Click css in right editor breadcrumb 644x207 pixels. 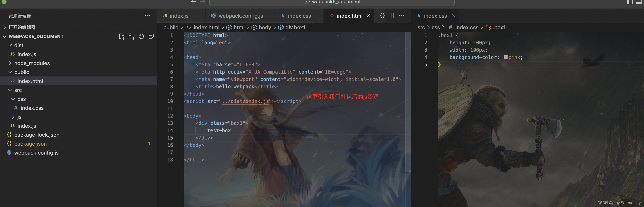click(435, 27)
